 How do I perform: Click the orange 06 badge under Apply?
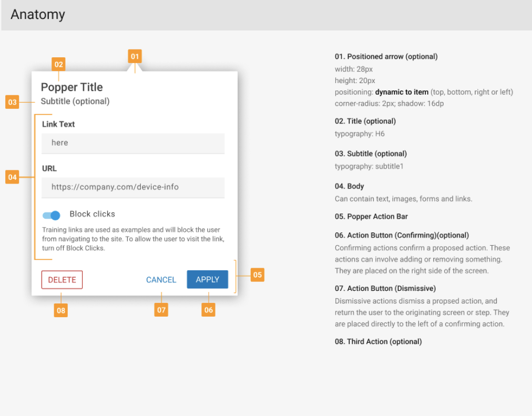(x=209, y=310)
